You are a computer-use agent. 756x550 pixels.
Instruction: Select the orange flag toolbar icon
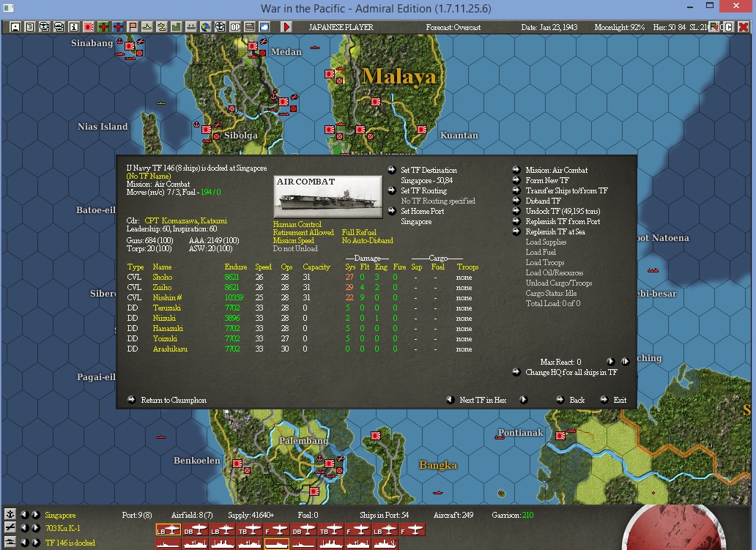tap(133, 27)
